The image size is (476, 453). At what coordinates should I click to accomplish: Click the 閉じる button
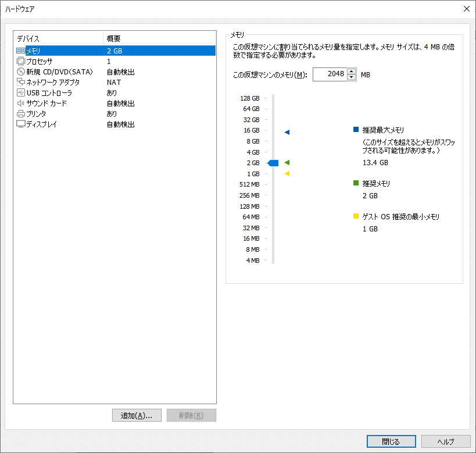click(x=391, y=441)
